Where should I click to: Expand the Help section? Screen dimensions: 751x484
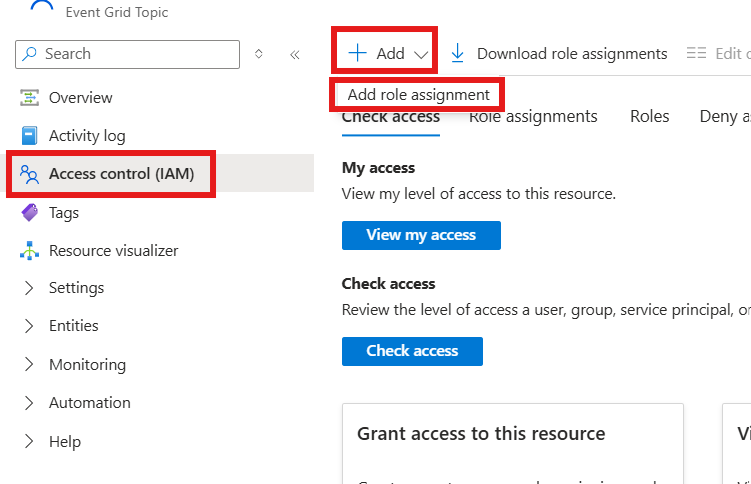29,441
